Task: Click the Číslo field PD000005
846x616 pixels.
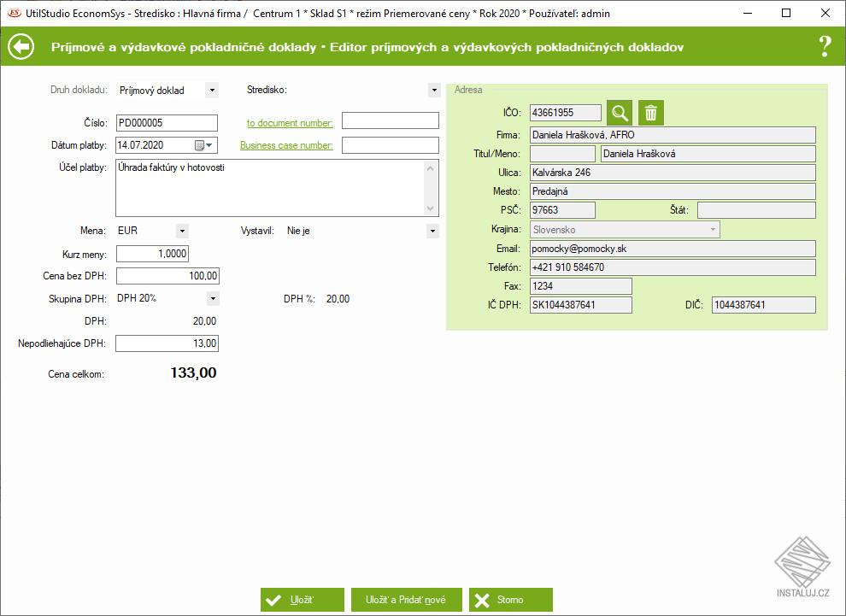Action: click(x=167, y=123)
